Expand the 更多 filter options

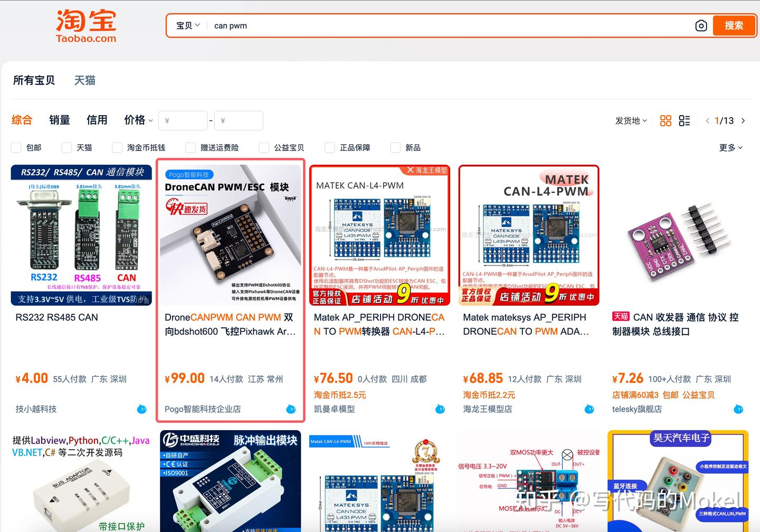[730, 148]
